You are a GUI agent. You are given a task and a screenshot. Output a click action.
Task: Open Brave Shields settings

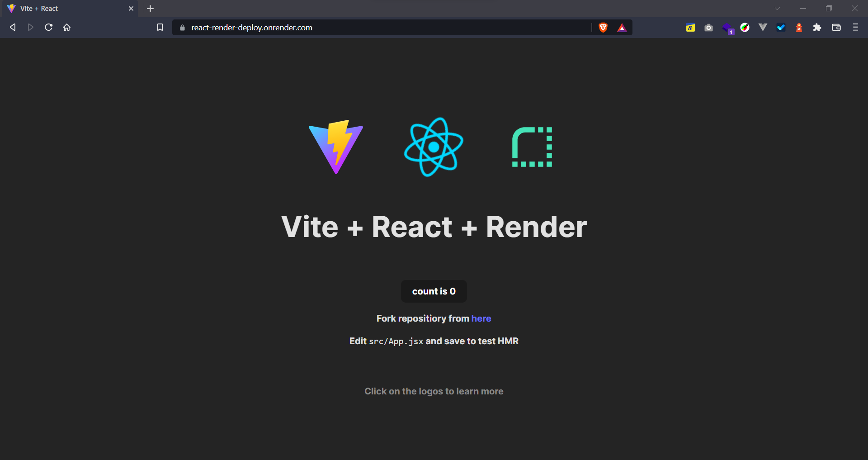[603, 27]
